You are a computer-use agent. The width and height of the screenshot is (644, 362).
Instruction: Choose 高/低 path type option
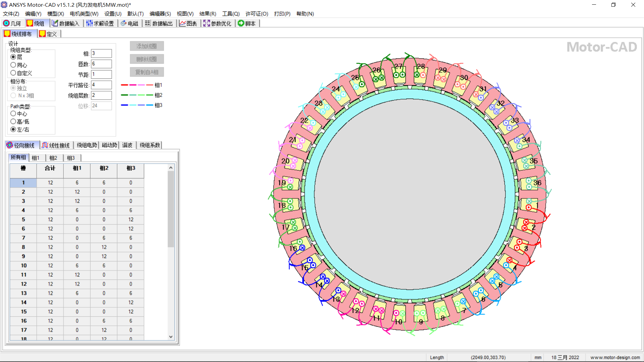pos(13,121)
